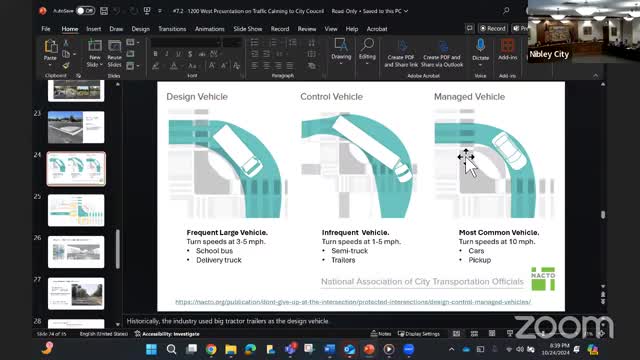This screenshot has height=360, width=640.
Task: Toggle Underline formatting
Action: (178, 54)
